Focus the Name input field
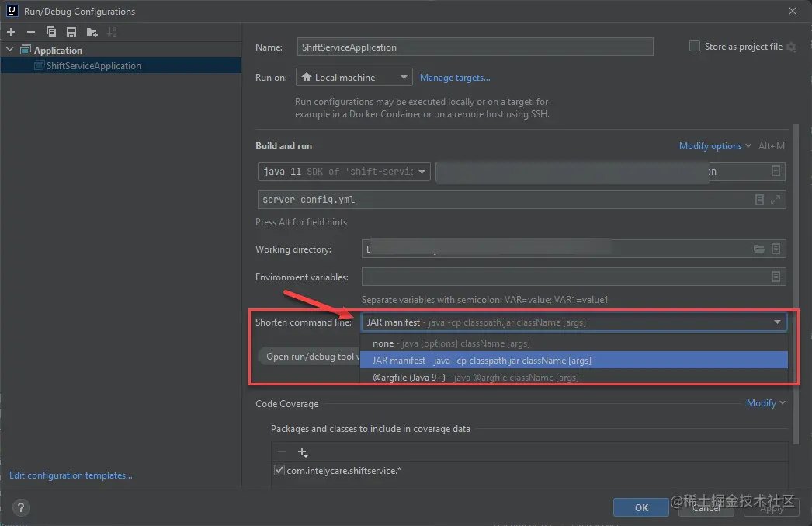Viewport: 812px width, 526px height. (x=475, y=47)
